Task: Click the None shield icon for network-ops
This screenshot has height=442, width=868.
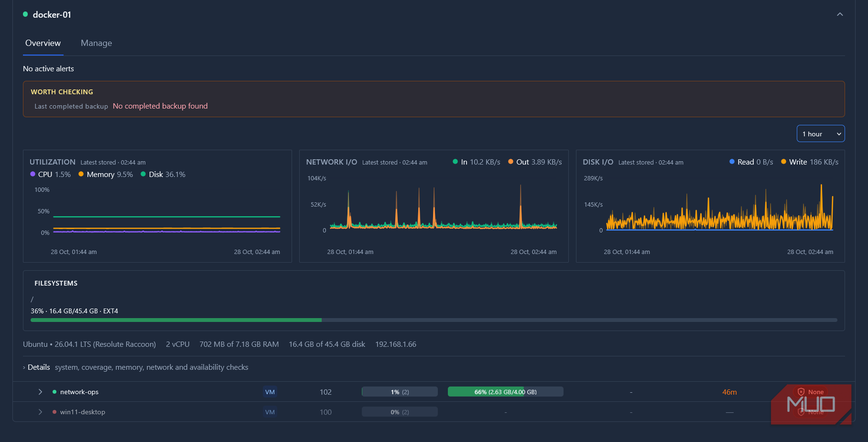Action: click(x=801, y=392)
